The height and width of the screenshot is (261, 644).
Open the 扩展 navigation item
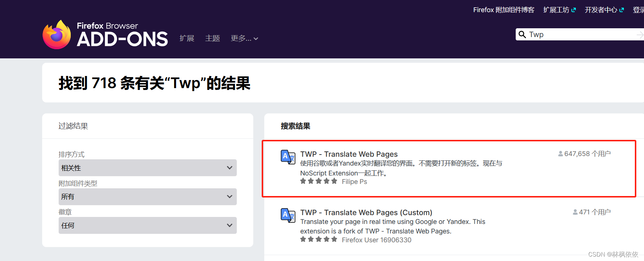tap(187, 39)
